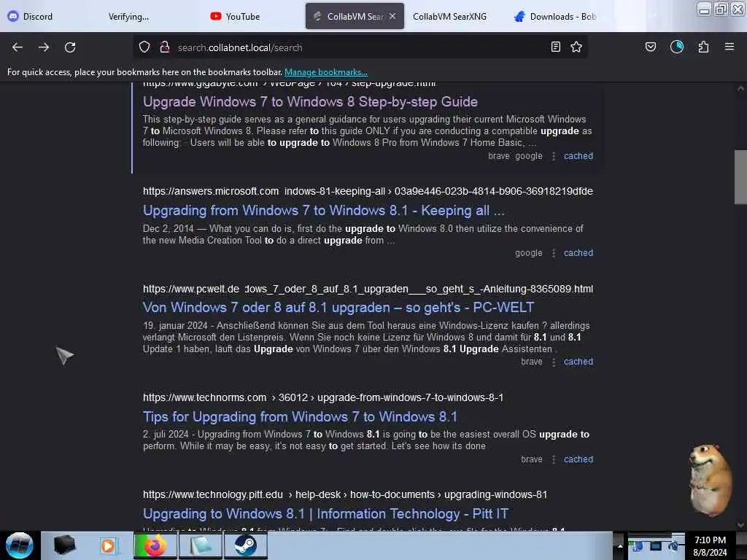747x560 pixels.
Task: Reload the current search page
Action: [70, 47]
